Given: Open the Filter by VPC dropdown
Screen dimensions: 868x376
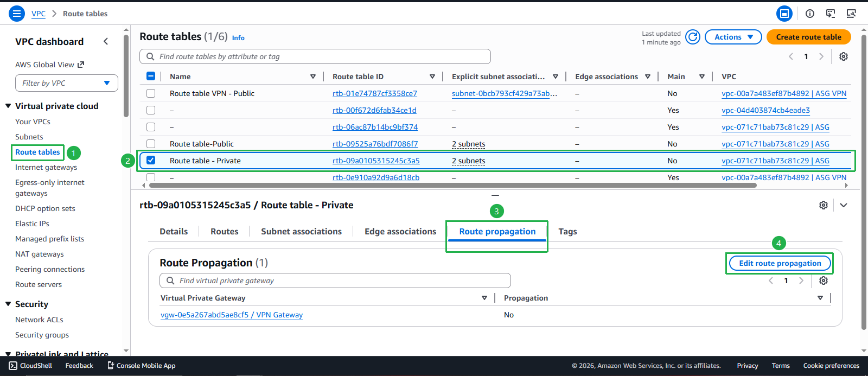Looking at the screenshot, I should click(67, 83).
